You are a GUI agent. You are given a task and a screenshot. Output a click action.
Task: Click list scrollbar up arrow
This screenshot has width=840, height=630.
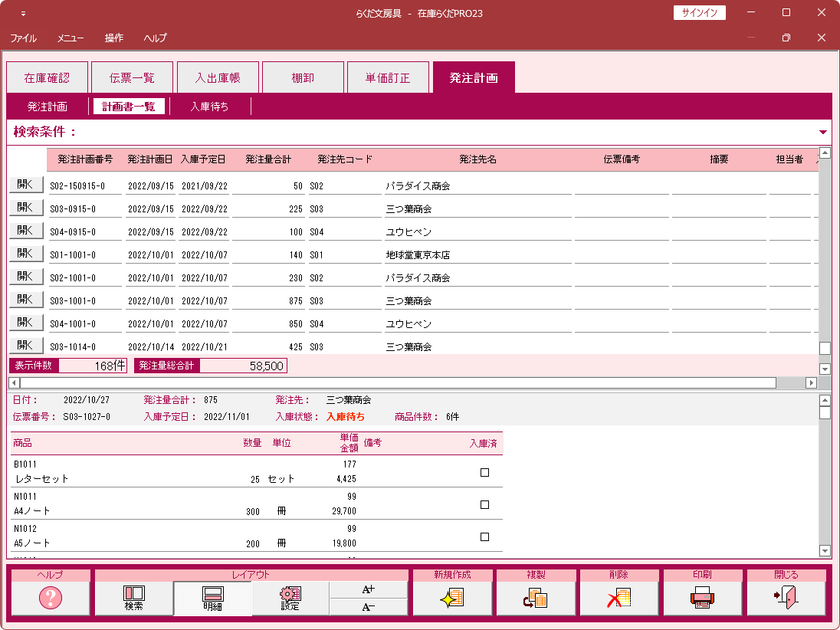click(x=825, y=153)
